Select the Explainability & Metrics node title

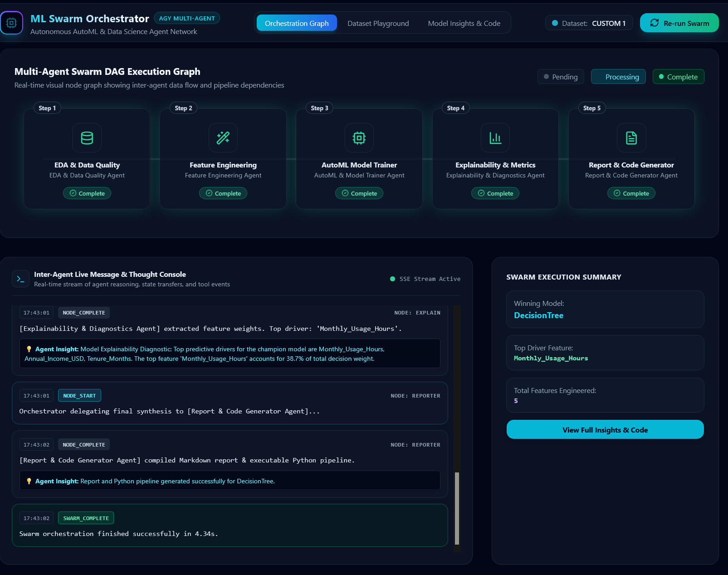click(x=495, y=165)
